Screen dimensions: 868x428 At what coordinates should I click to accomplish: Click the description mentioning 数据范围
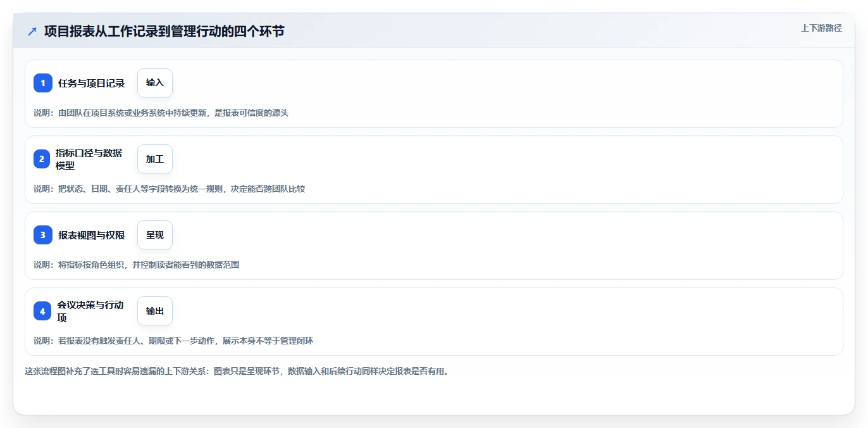click(x=137, y=265)
